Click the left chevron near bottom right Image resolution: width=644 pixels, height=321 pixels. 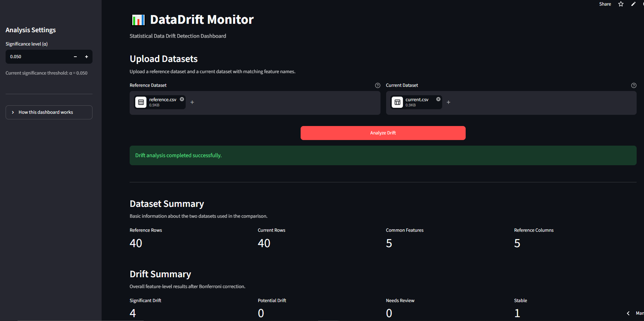tap(628, 313)
